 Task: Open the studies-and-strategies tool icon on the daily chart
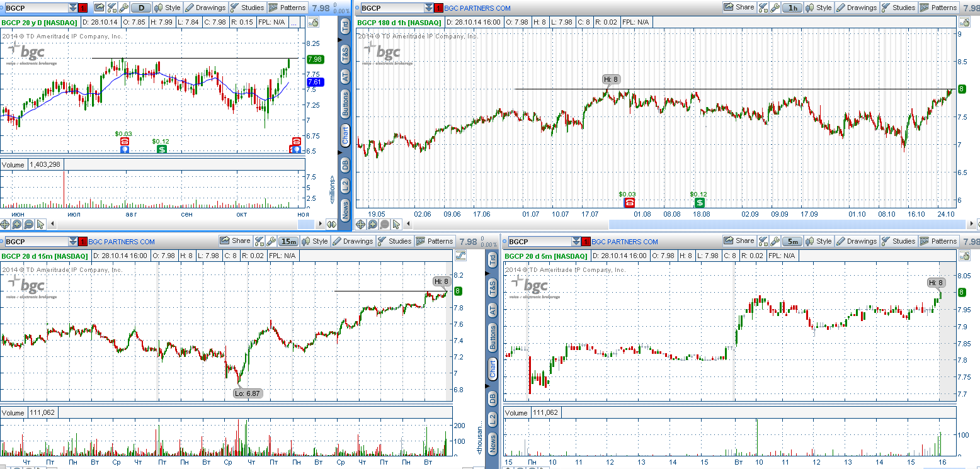111,8
